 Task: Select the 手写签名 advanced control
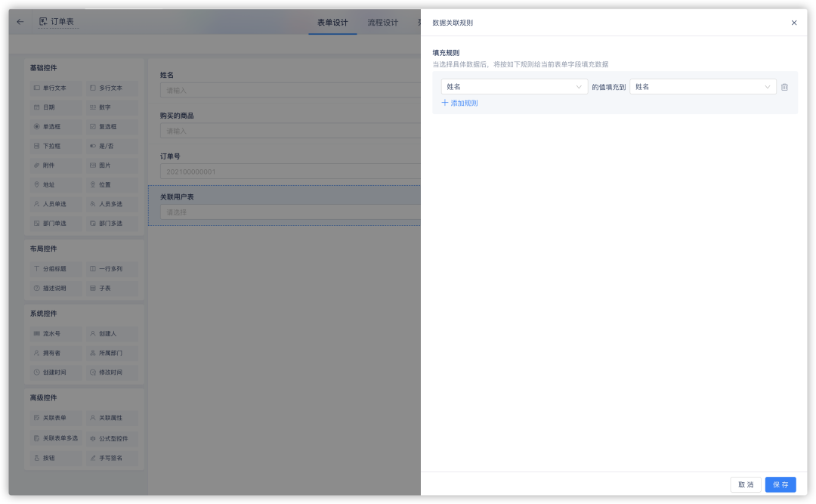click(112, 458)
